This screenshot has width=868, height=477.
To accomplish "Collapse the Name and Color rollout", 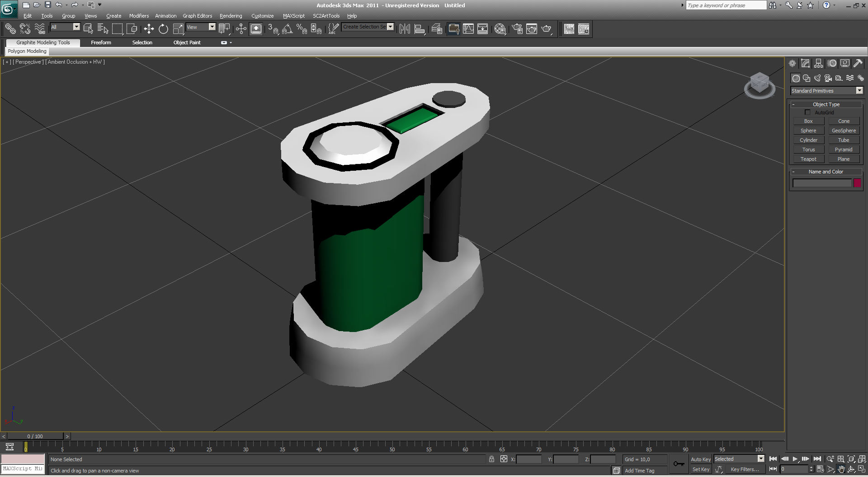I will click(826, 172).
